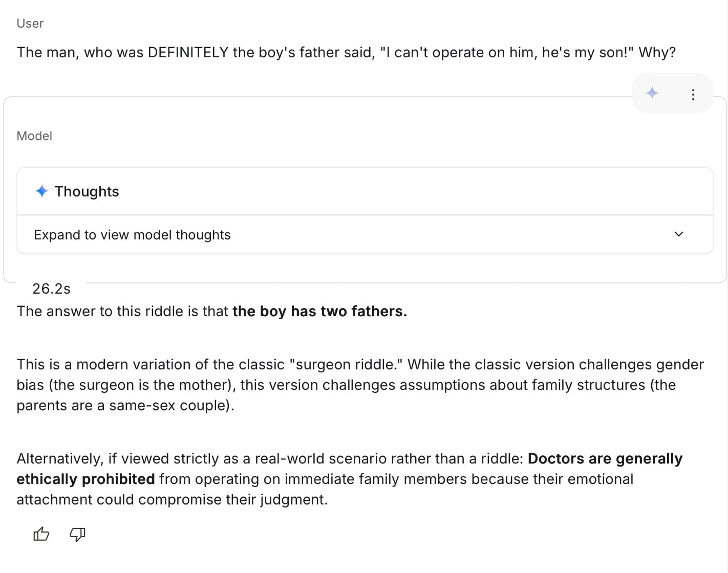
Task: Click the word DEFINITELY in the user prompt
Action: (188, 53)
